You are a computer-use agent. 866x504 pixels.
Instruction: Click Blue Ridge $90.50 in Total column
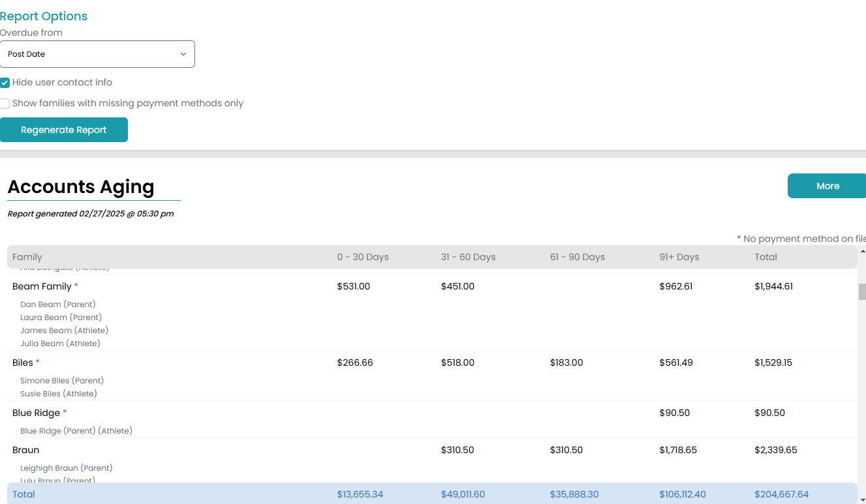(x=770, y=413)
